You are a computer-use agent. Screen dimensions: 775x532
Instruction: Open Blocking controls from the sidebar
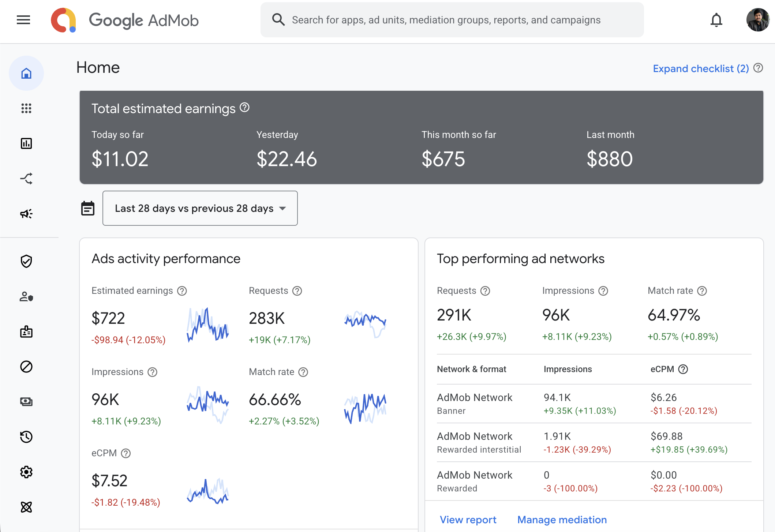pyautogui.click(x=26, y=367)
